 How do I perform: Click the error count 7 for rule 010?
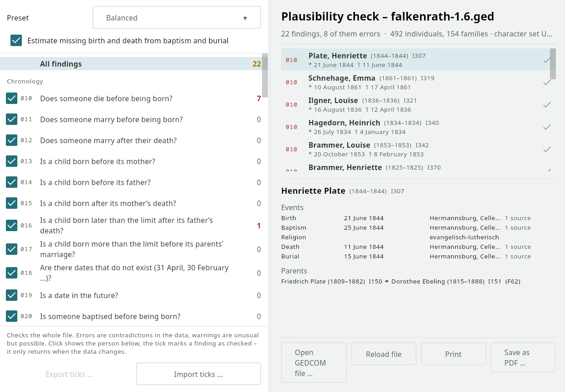pyautogui.click(x=259, y=98)
